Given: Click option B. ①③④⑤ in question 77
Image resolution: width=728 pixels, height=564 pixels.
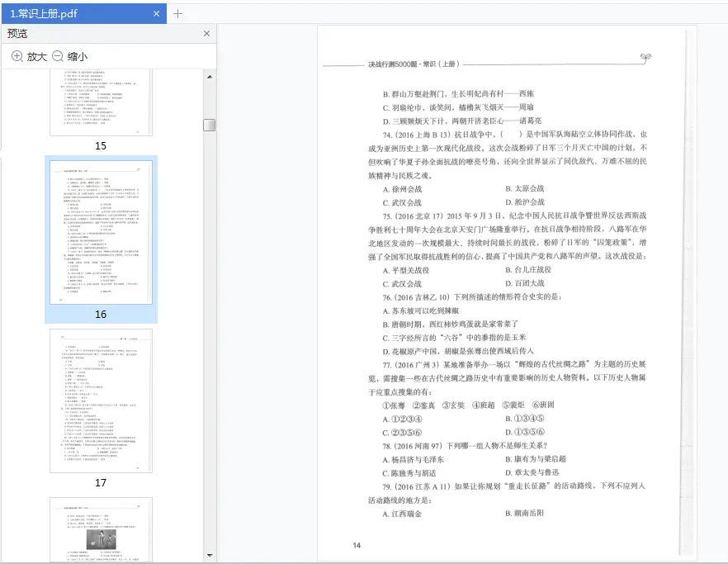Looking at the screenshot, I should coord(525,419).
